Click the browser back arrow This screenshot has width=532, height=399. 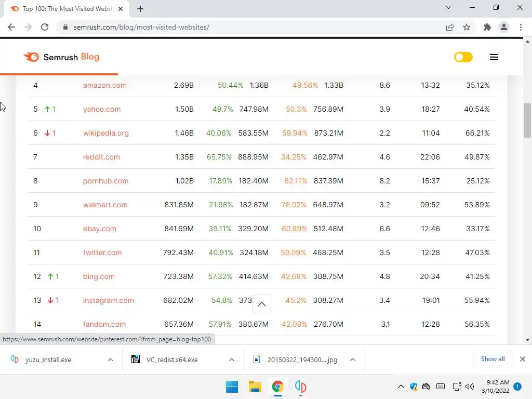click(x=11, y=27)
